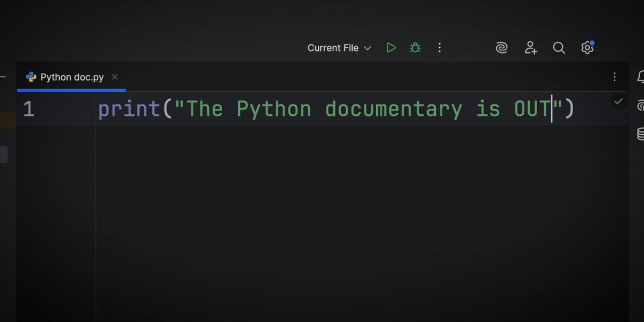The width and height of the screenshot is (644, 322).
Task: Open IDE settings gear icon
Action: (x=587, y=48)
